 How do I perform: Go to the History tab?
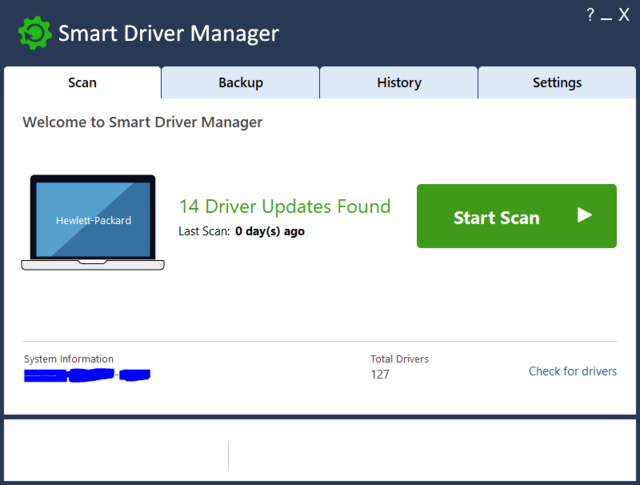pyautogui.click(x=399, y=82)
